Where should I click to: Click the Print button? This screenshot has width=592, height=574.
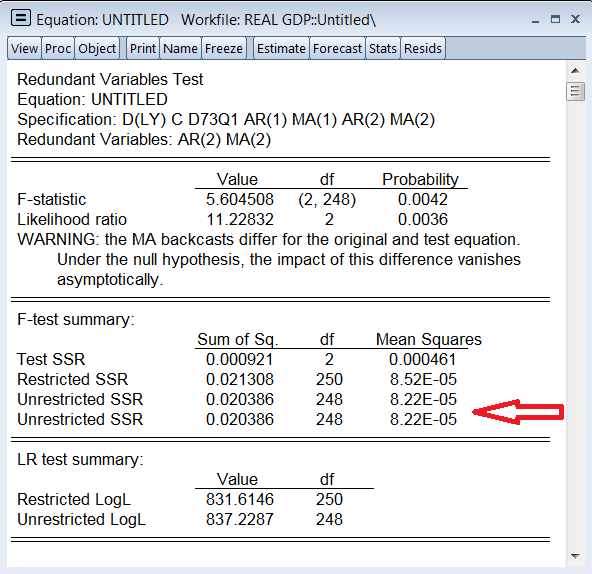coord(143,48)
